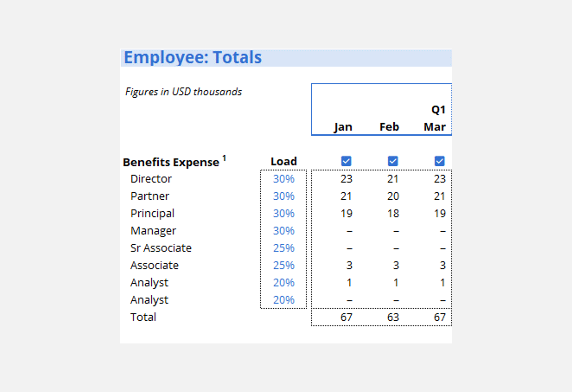Click the Benefits Expense heading
The image size is (572, 392).
point(171,162)
